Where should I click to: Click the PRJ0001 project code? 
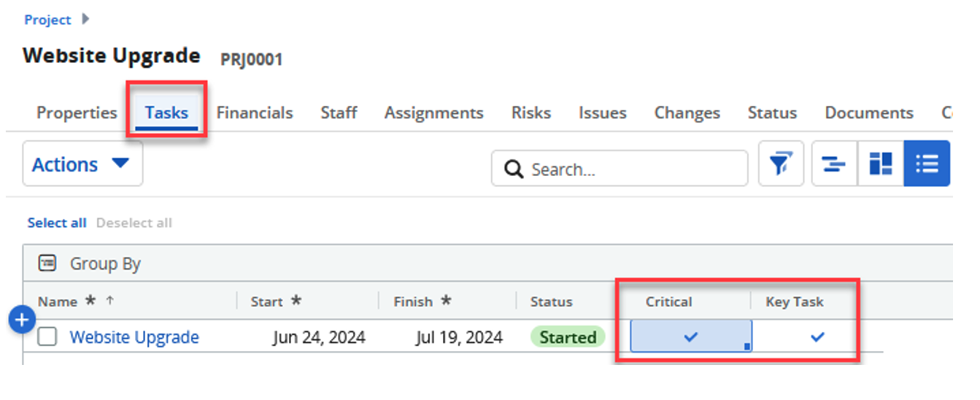click(251, 59)
